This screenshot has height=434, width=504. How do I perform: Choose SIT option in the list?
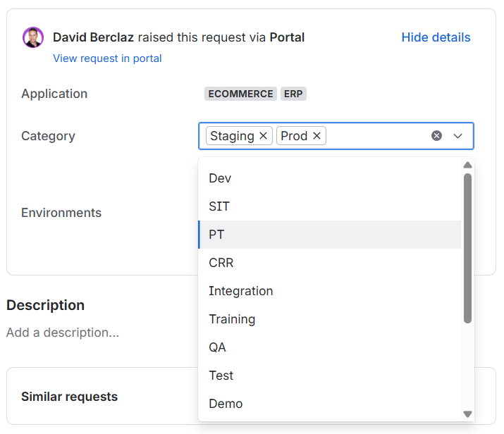330,206
